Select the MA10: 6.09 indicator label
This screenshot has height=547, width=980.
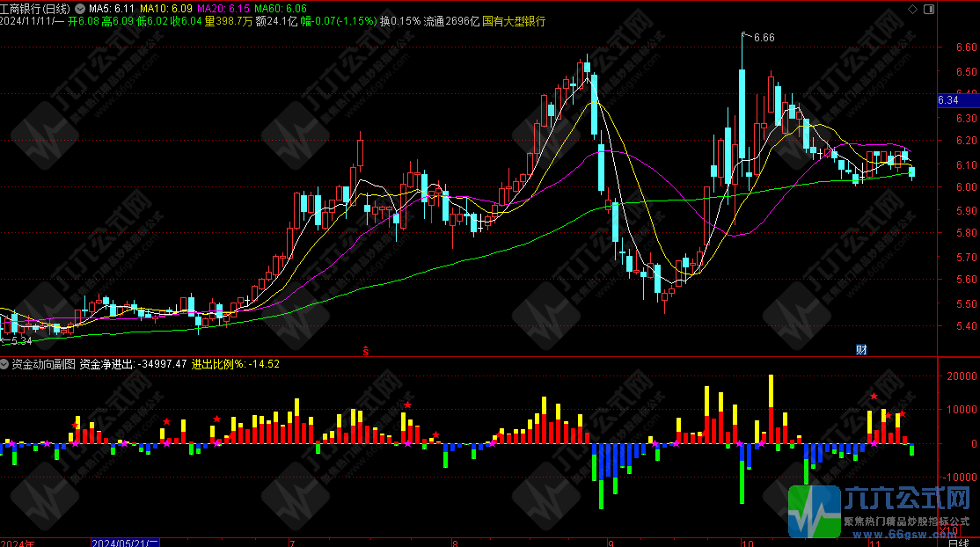(166, 9)
